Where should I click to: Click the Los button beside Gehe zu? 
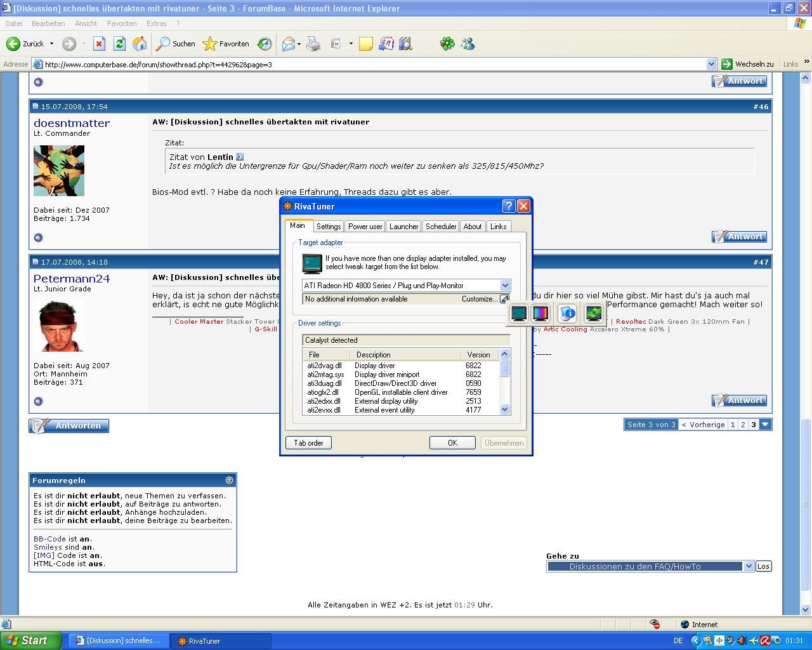[x=763, y=566]
